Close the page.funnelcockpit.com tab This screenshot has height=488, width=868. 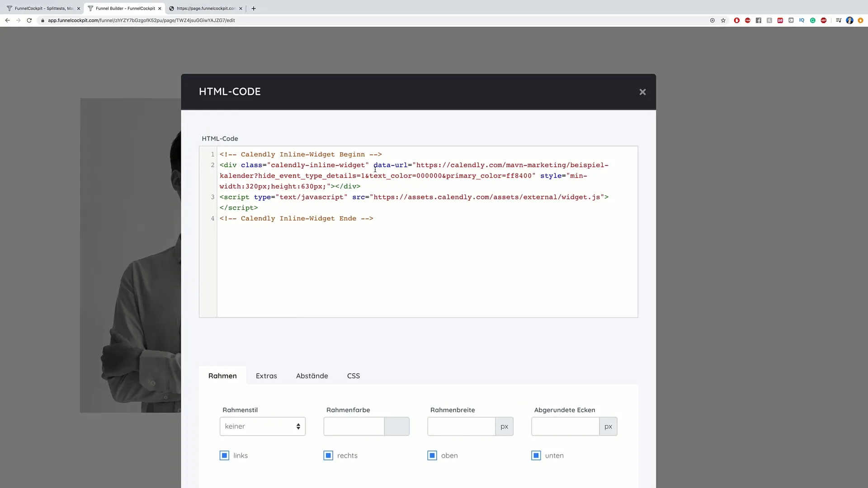click(x=241, y=8)
